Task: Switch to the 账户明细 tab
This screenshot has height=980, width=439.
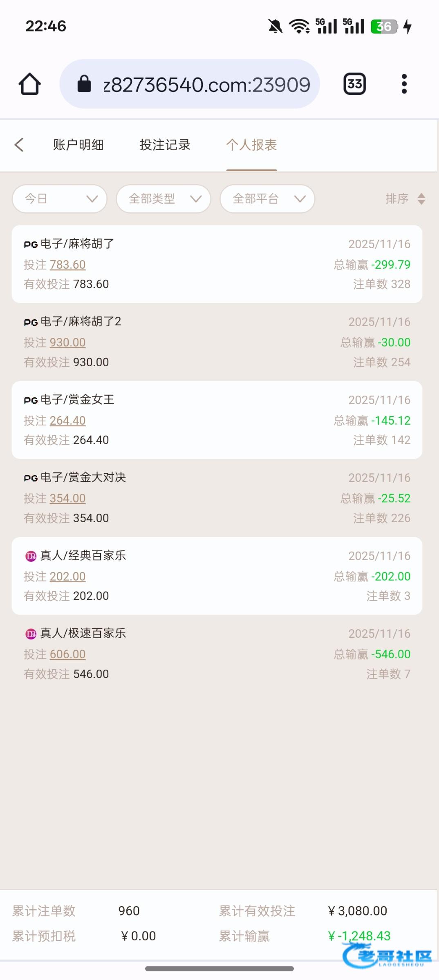Action: 78,145
